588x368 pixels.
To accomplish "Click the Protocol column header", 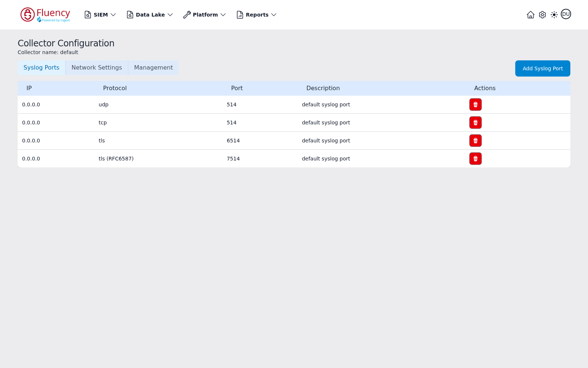I will click(115, 88).
